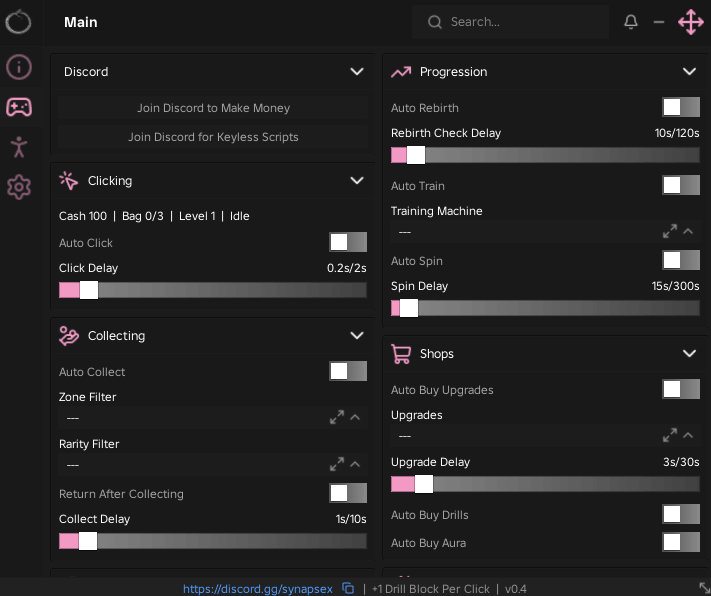This screenshot has height=596, width=711.
Task: Click the 1s/10s collect delay value
Action: click(x=351, y=519)
